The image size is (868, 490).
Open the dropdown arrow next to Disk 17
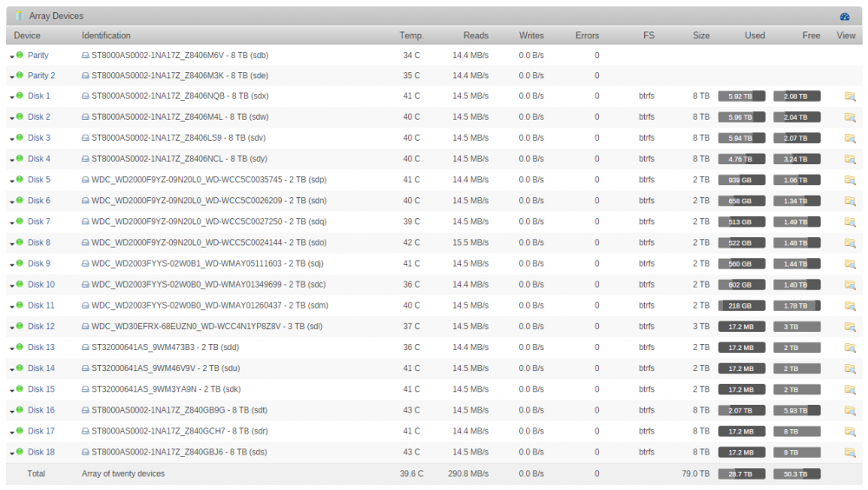tap(11, 433)
